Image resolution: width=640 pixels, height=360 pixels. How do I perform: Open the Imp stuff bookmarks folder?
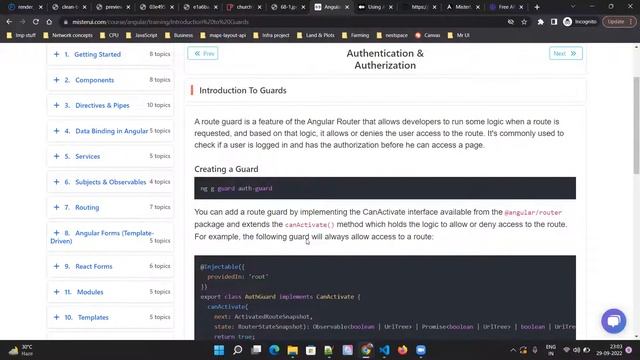(21, 36)
